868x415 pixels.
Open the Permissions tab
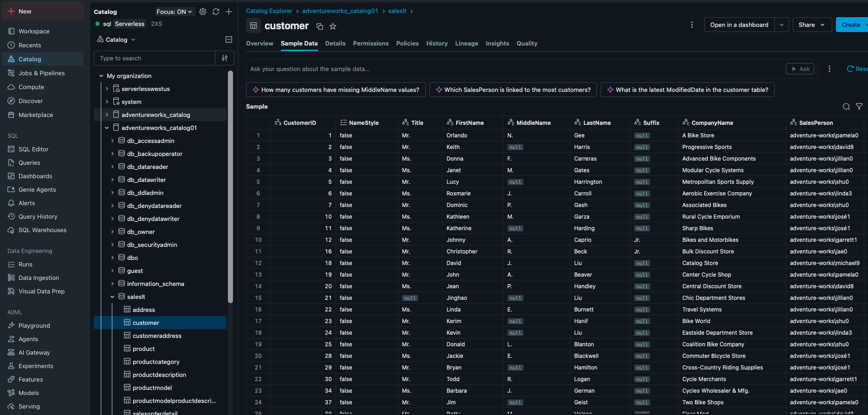point(371,43)
